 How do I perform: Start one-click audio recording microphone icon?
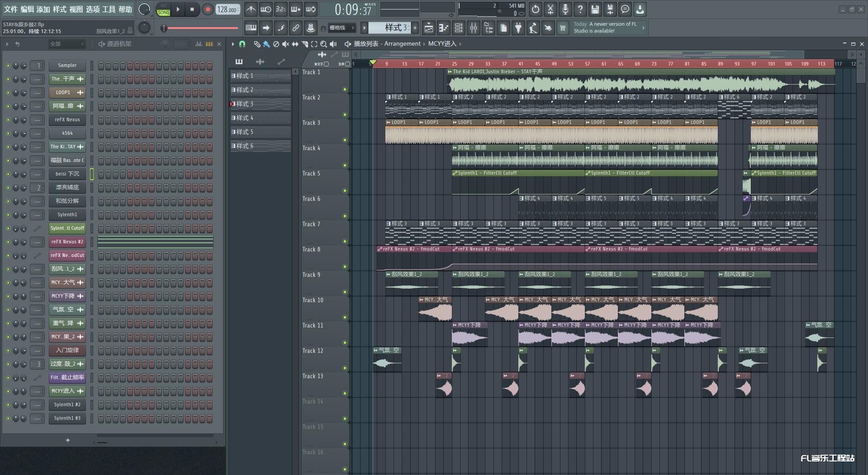coord(565,9)
